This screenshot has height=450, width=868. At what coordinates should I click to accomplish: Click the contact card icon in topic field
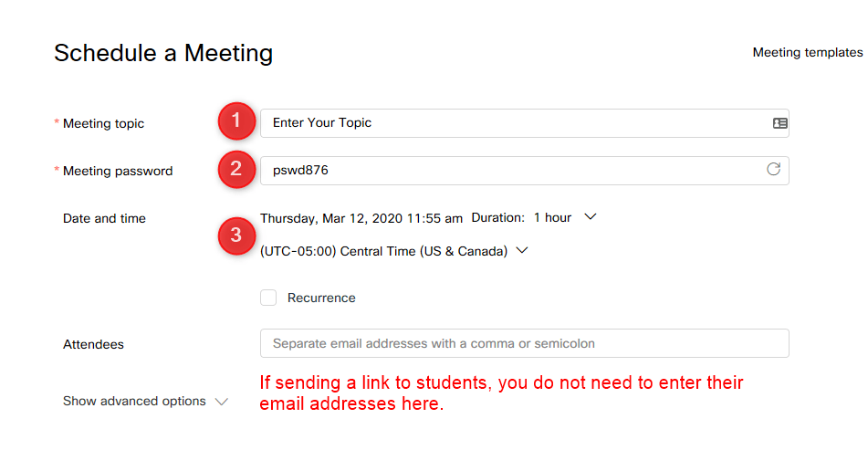click(780, 123)
